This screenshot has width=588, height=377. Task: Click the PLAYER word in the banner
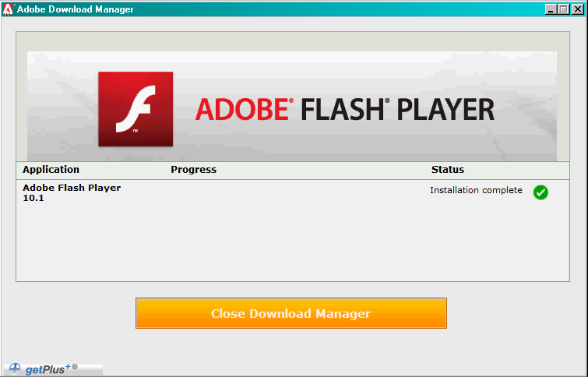tap(449, 109)
